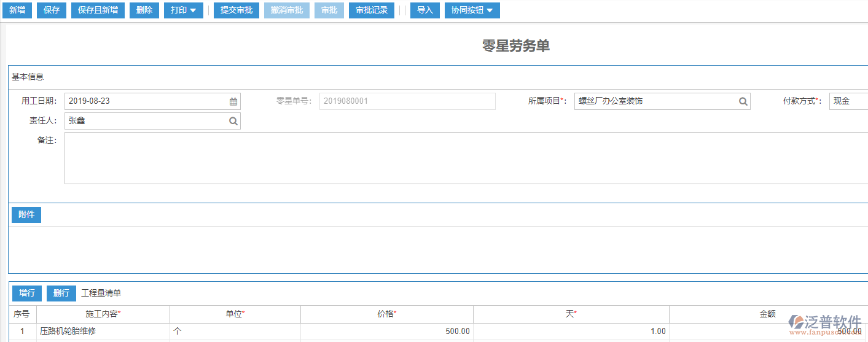
Task: View 审批记录 approval history
Action: pyautogui.click(x=372, y=10)
